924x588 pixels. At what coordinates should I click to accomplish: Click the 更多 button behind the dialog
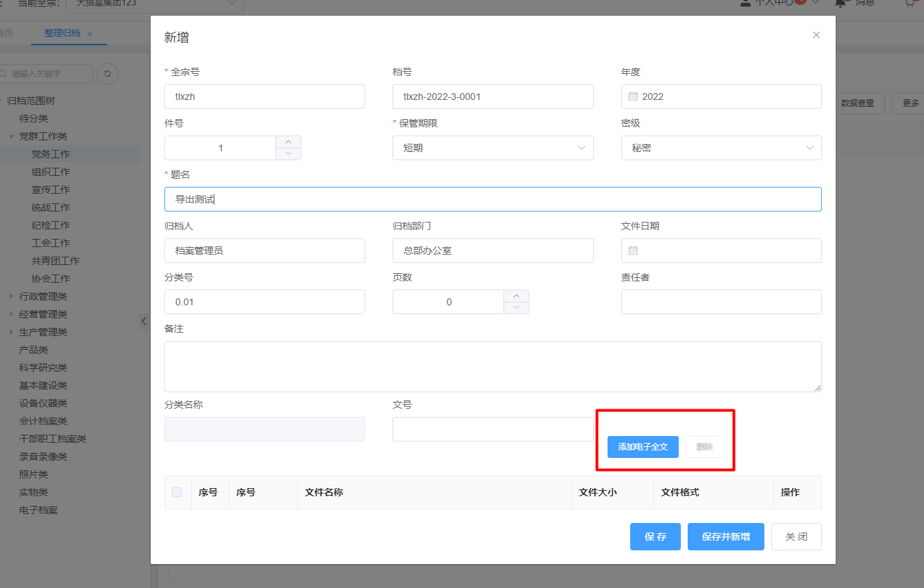[x=908, y=103]
